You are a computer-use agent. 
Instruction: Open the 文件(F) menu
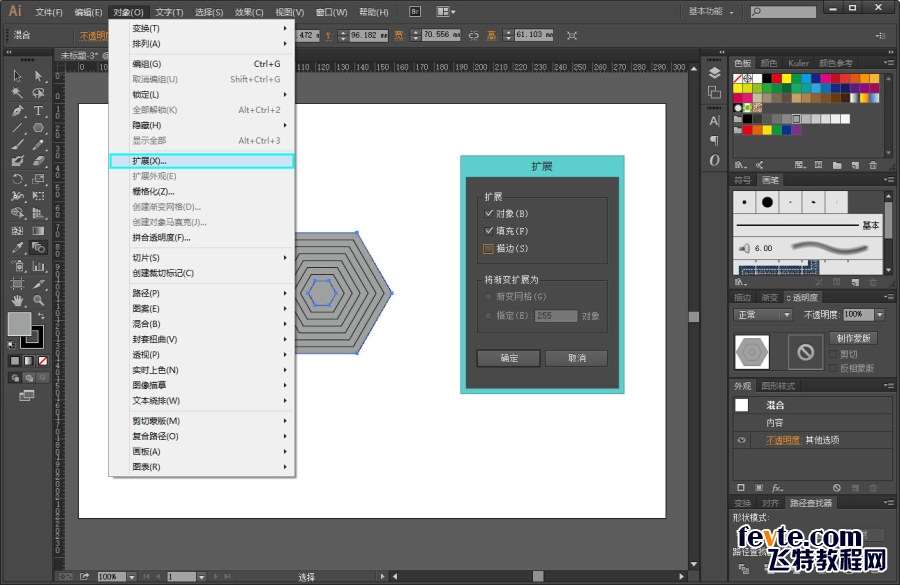pyautogui.click(x=49, y=12)
